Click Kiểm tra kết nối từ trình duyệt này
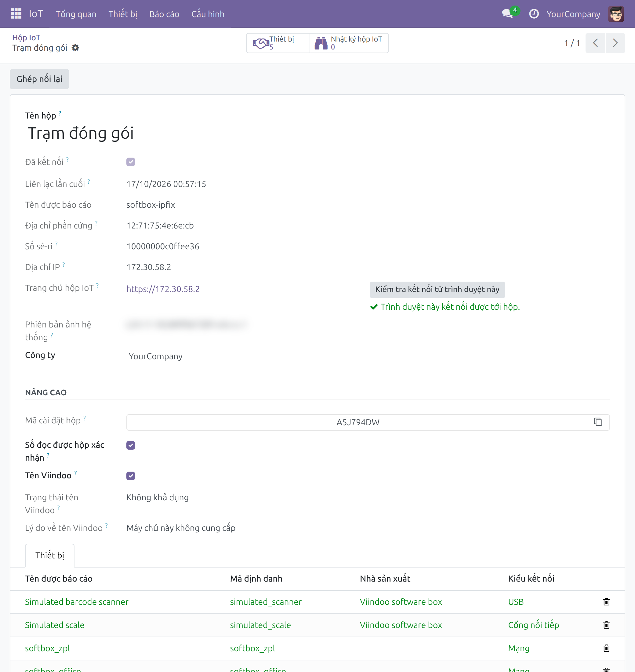 437,290
